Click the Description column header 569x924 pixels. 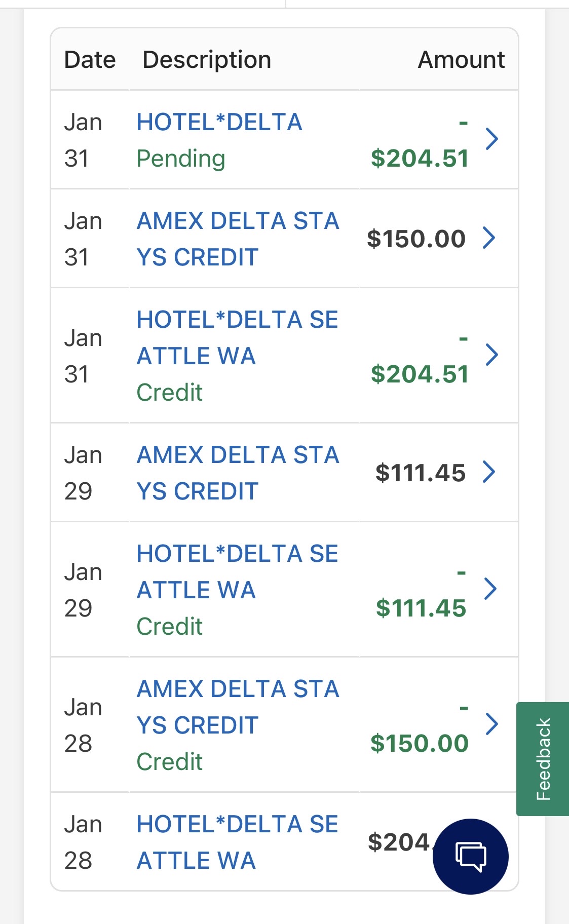(x=207, y=60)
